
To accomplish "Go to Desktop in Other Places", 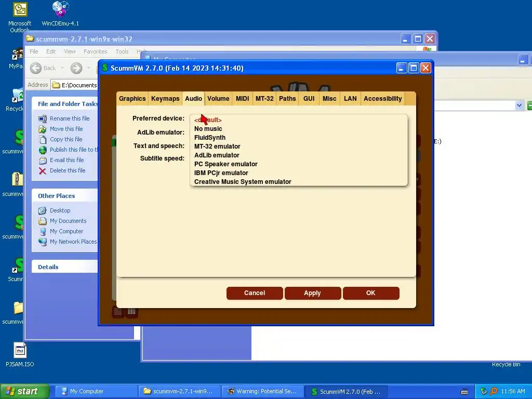I will click(x=60, y=210).
